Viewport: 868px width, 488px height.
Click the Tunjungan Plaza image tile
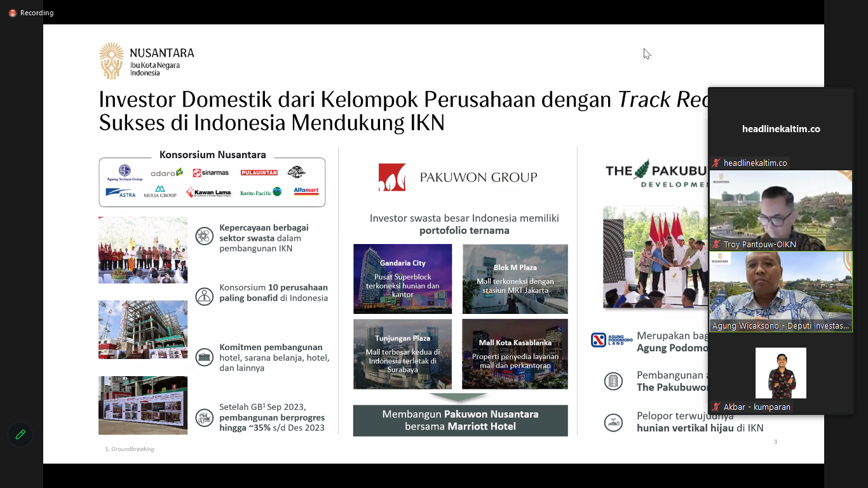pos(402,354)
